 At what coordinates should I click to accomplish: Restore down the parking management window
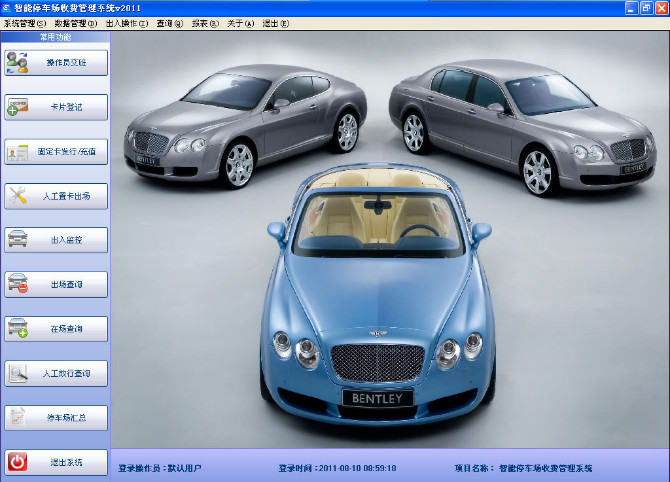pos(646,8)
